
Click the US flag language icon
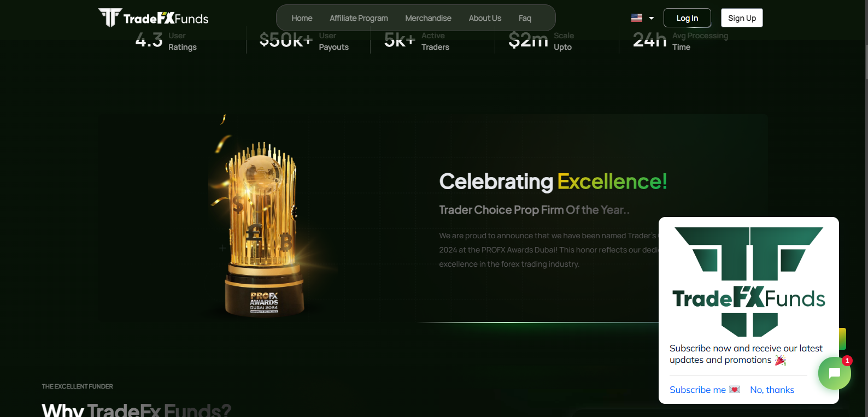pos(637,18)
